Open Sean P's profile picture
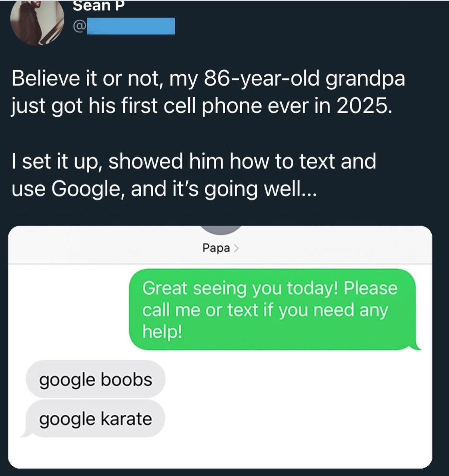 coord(37,22)
